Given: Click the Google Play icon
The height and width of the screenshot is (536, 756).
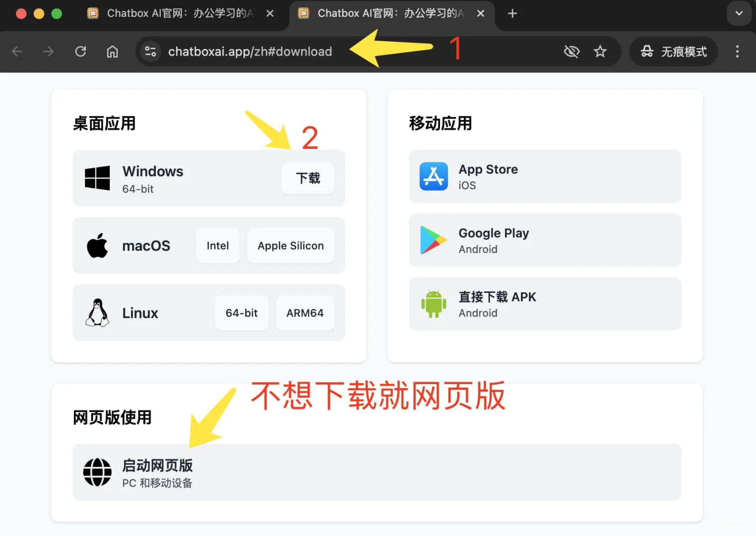Looking at the screenshot, I should pos(433,240).
